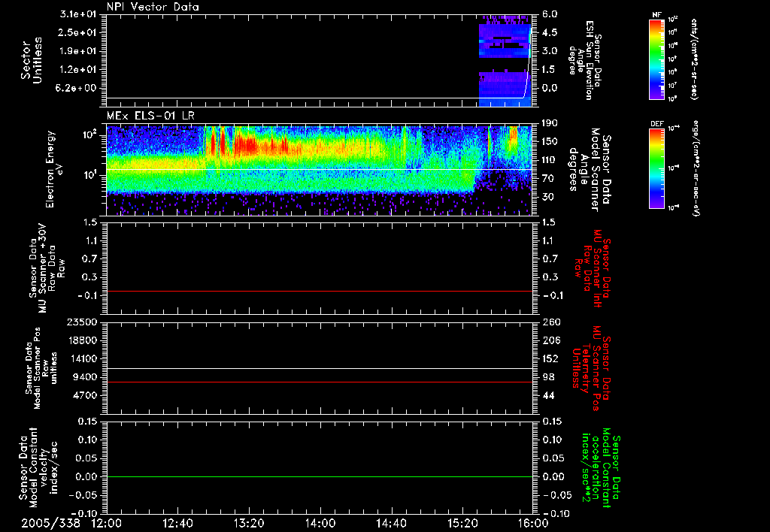Click the NF color bar gradient
The width and height of the screenshot is (770, 532).
[657, 59]
